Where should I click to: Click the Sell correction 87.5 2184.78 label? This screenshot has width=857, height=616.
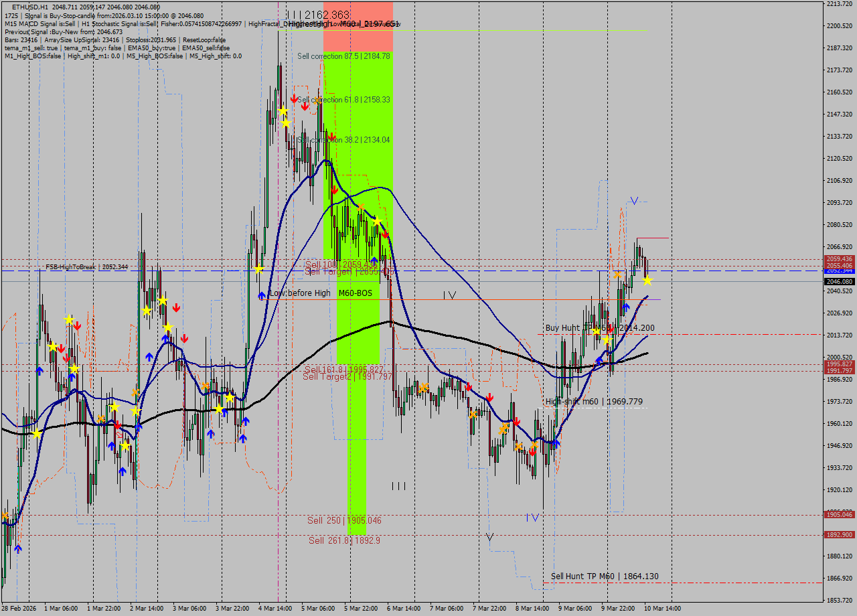click(343, 56)
